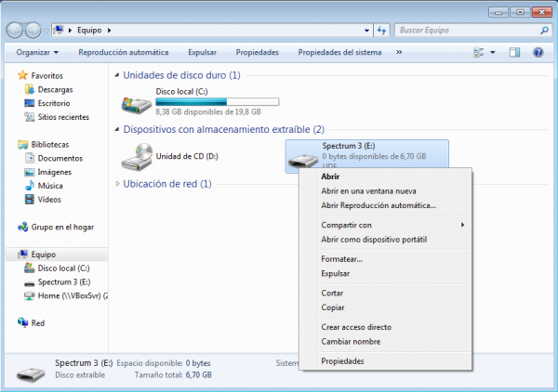Select Propiedades in the context menu

pos(342,360)
